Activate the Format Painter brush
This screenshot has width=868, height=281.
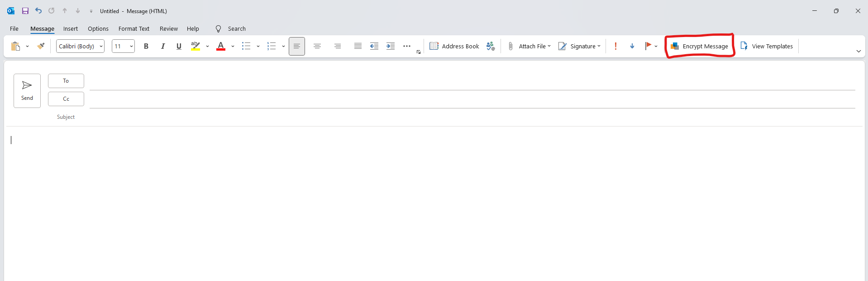[41, 46]
